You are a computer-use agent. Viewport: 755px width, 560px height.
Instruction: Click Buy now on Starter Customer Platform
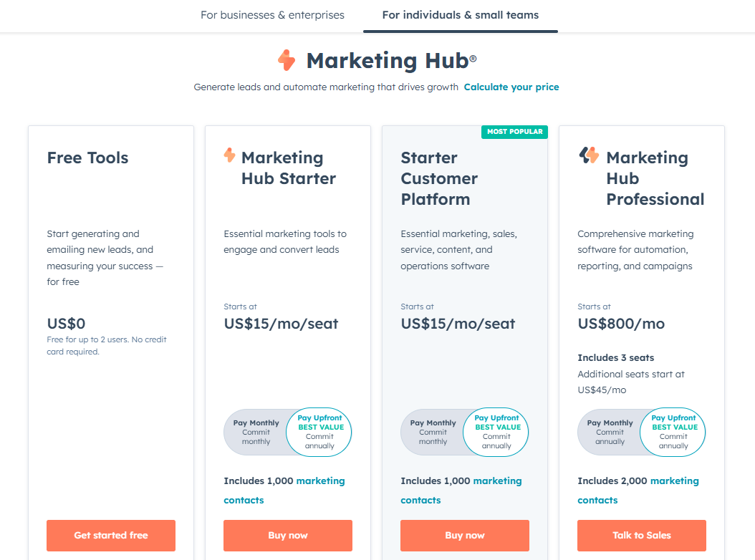tap(464, 535)
